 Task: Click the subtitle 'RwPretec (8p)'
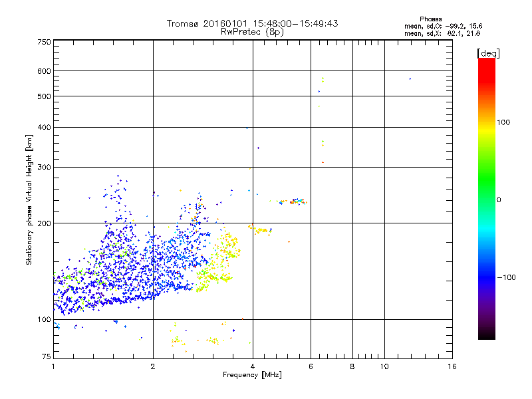252,32
